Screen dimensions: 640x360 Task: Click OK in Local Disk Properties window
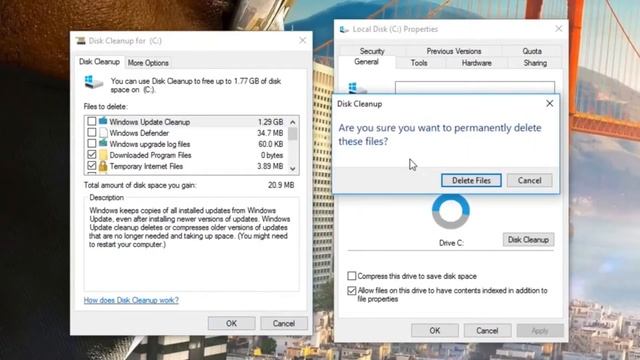(435, 331)
